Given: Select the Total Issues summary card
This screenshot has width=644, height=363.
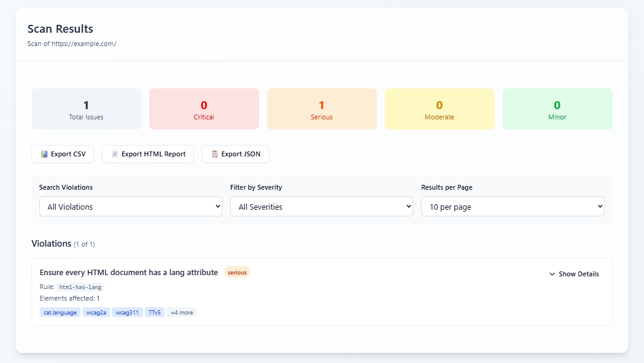Looking at the screenshot, I should [x=86, y=109].
